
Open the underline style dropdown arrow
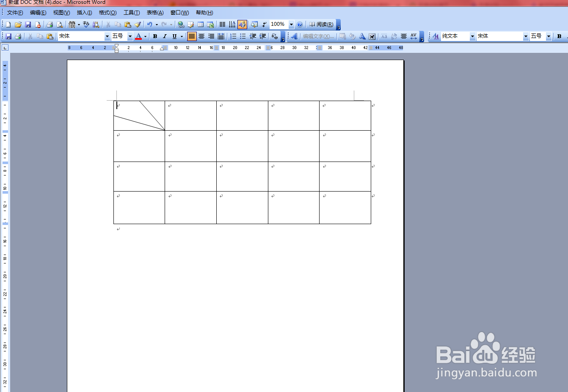point(182,36)
